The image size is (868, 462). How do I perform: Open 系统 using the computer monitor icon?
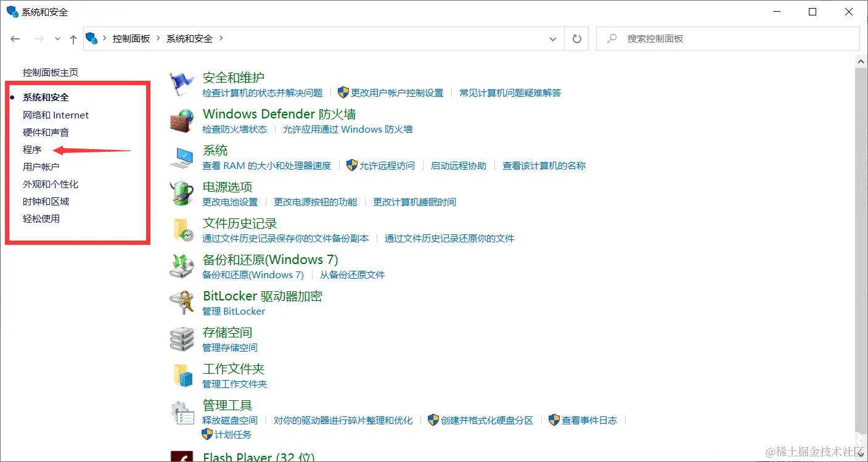pos(181,157)
